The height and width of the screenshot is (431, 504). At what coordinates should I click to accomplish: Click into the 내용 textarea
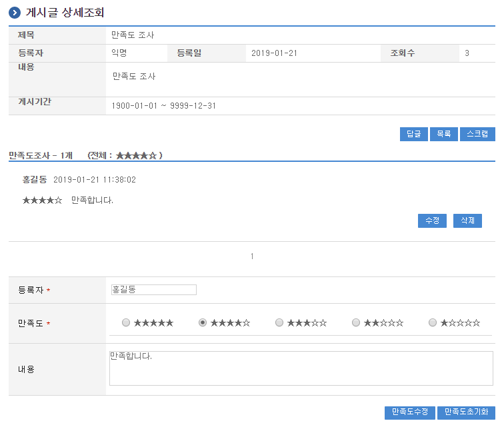click(x=301, y=368)
